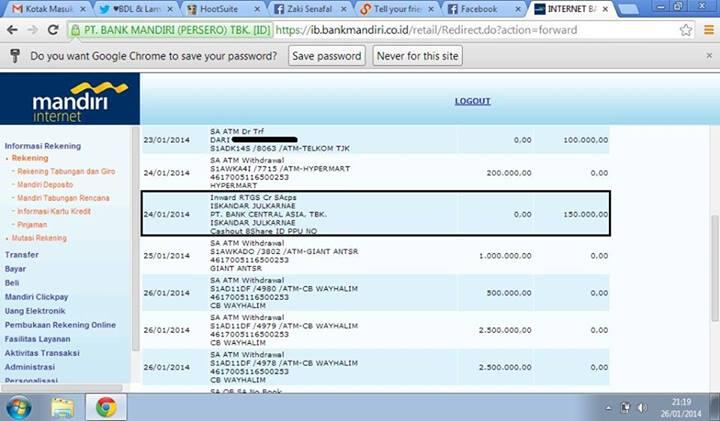Click the 150.000,00 credit amount
Screen dimensions: 720x421
coord(585,214)
